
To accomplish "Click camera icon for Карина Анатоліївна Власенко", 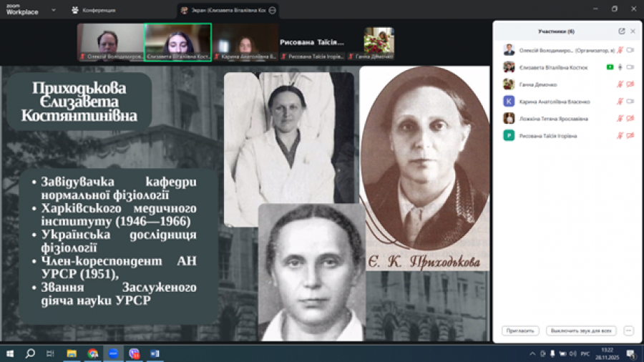I will pyautogui.click(x=630, y=102).
